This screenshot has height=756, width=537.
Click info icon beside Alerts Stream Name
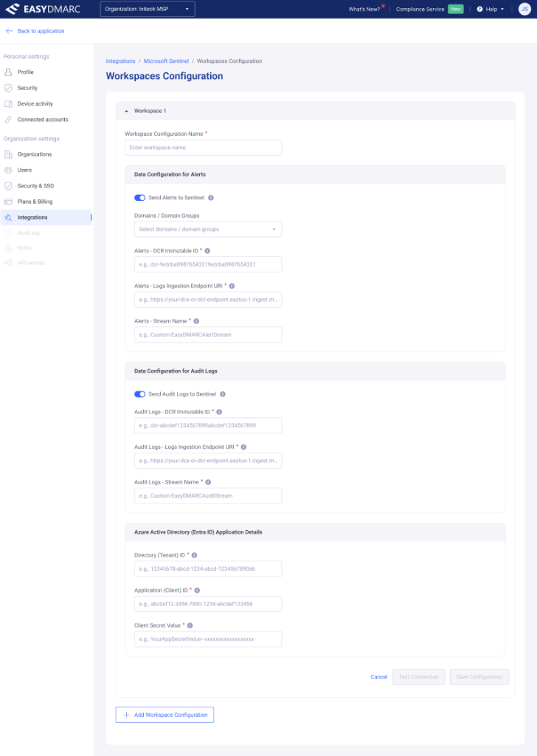click(x=196, y=321)
